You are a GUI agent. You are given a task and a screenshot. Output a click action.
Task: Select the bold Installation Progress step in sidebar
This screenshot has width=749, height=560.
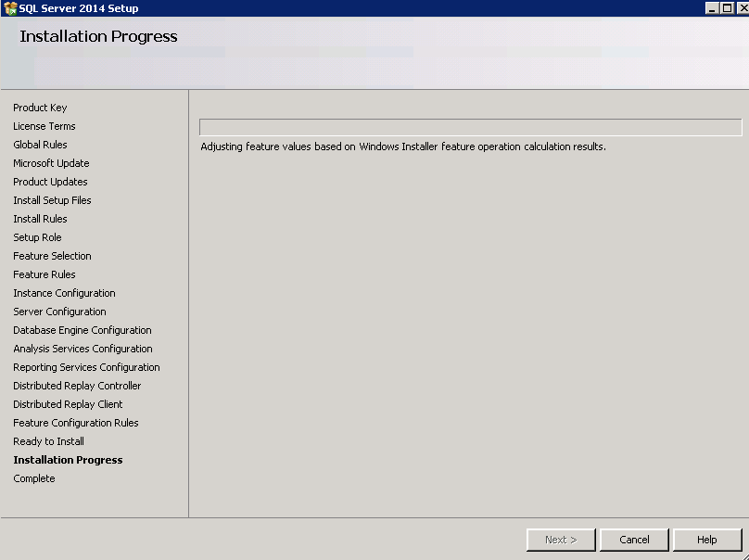click(68, 460)
